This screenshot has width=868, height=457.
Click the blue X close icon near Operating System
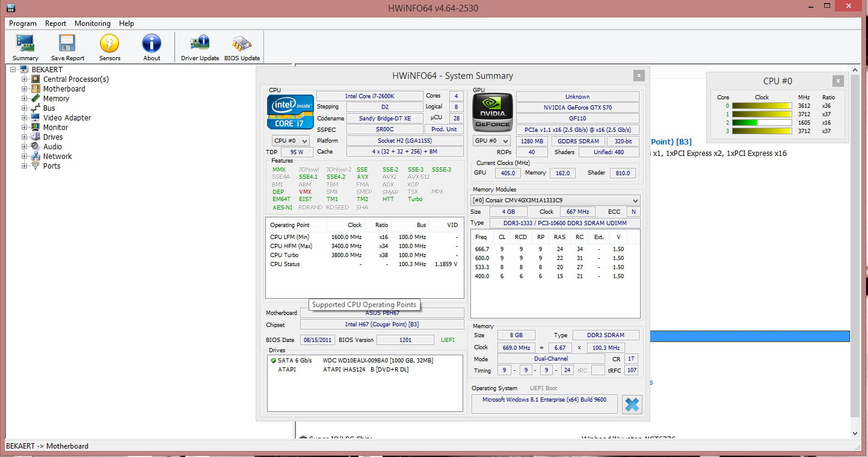[x=632, y=404]
